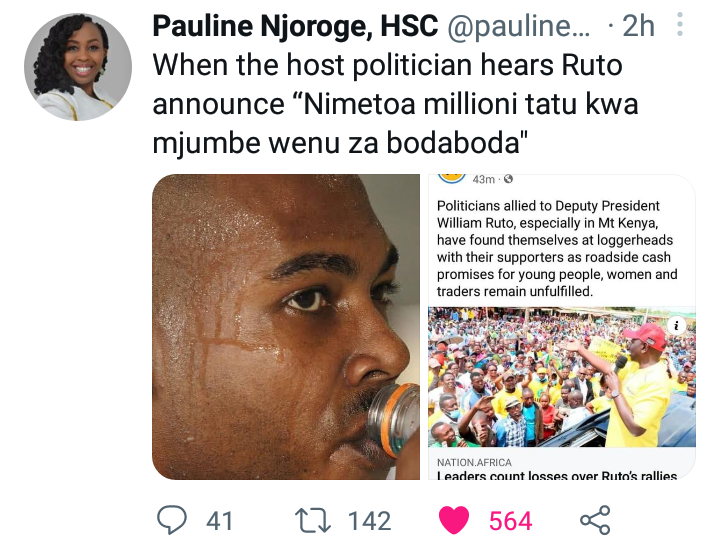
Task: Click the info icon on rally photo
Action: (676, 326)
